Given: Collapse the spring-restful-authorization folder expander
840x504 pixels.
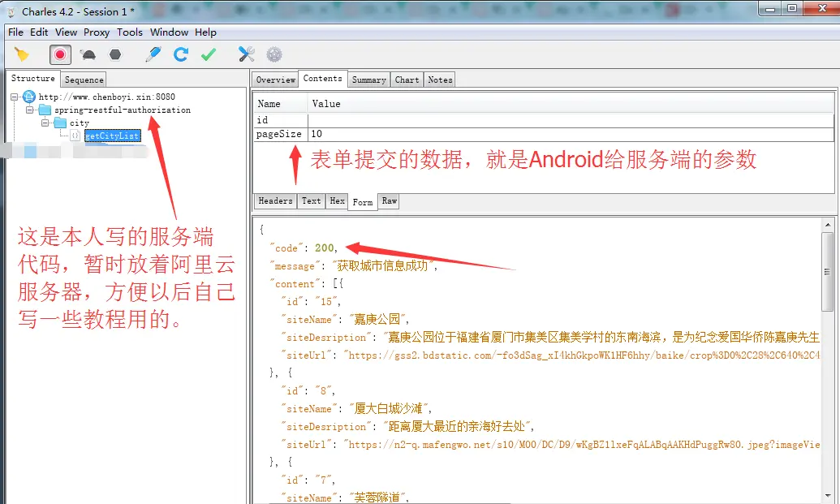Looking at the screenshot, I should pyautogui.click(x=30, y=110).
